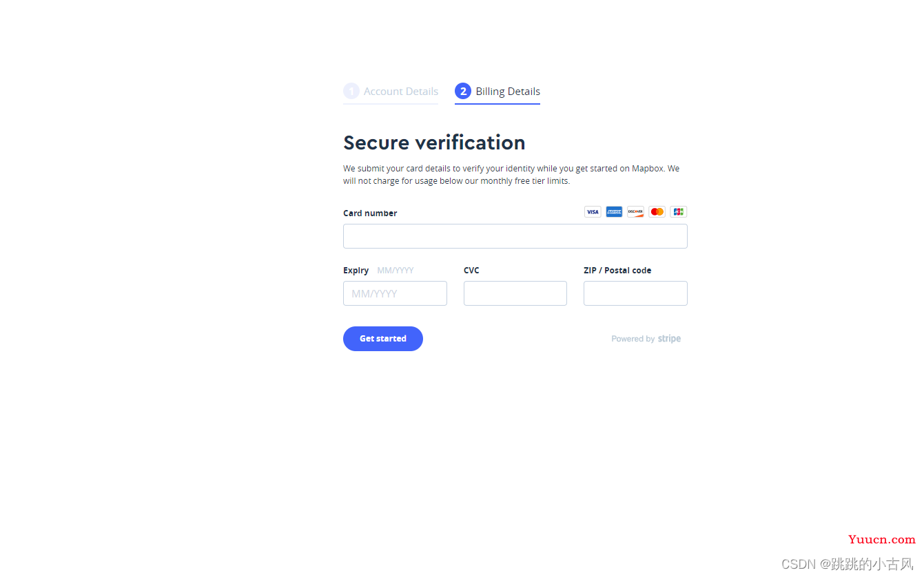924x577 pixels.
Task: Go back to the Account Details tab
Action: 391,92
